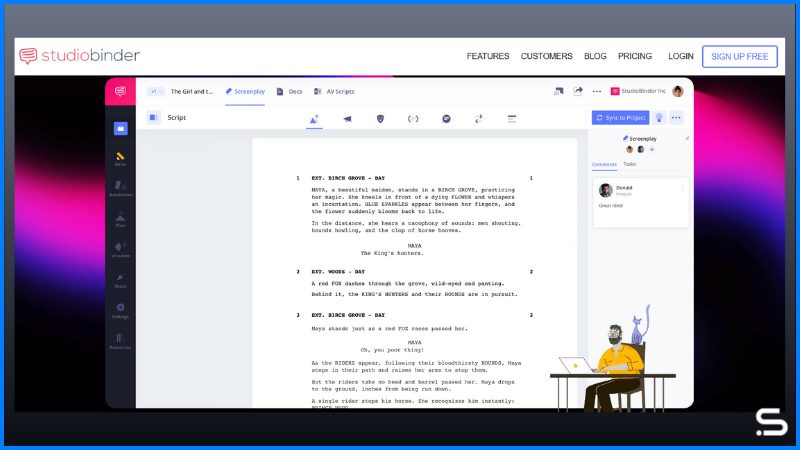The image size is (800, 450).
Task: Open the Donald comment's kebab menu
Action: [x=682, y=188]
